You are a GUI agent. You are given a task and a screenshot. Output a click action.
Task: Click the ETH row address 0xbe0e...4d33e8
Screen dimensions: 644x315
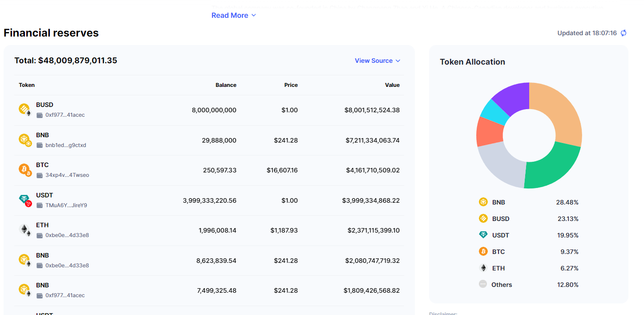point(67,235)
